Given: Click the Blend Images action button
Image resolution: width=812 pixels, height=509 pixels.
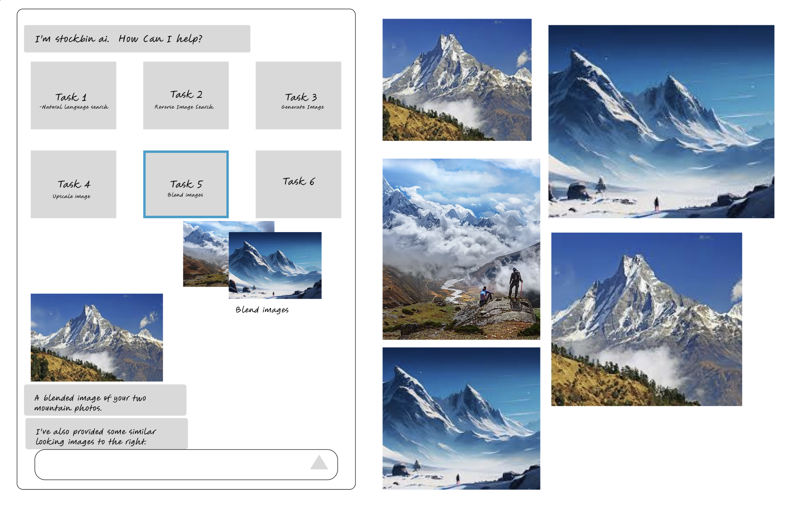Looking at the screenshot, I should pyautogui.click(x=184, y=184).
